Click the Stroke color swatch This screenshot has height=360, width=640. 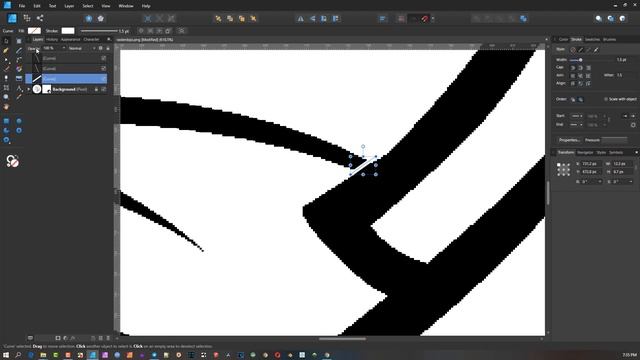(68, 31)
